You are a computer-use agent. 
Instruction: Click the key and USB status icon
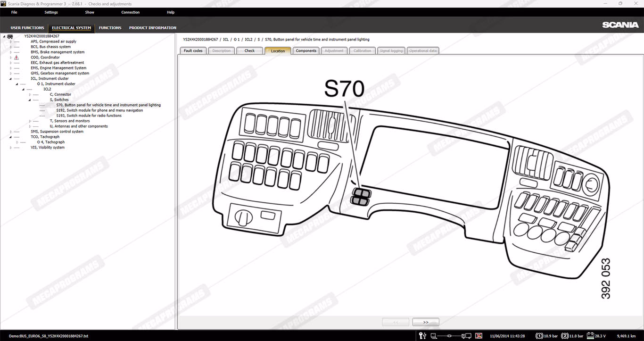pos(422,336)
